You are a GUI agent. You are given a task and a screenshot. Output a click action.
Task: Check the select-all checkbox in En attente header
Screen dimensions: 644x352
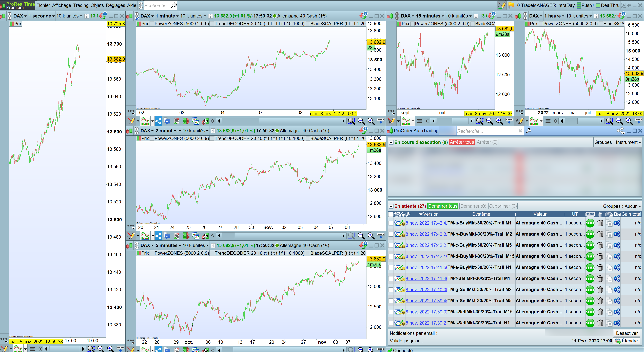click(391, 214)
